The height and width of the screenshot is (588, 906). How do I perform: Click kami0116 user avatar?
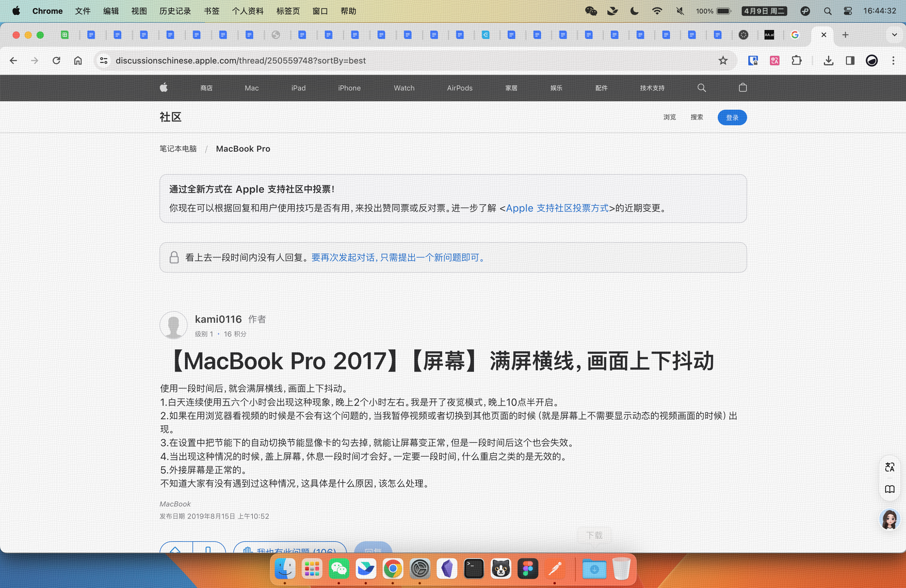[x=173, y=325]
